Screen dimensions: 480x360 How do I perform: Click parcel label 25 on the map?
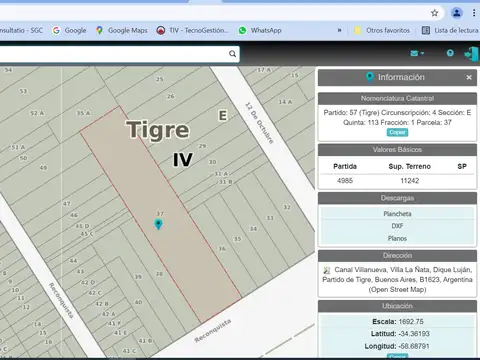point(160,79)
